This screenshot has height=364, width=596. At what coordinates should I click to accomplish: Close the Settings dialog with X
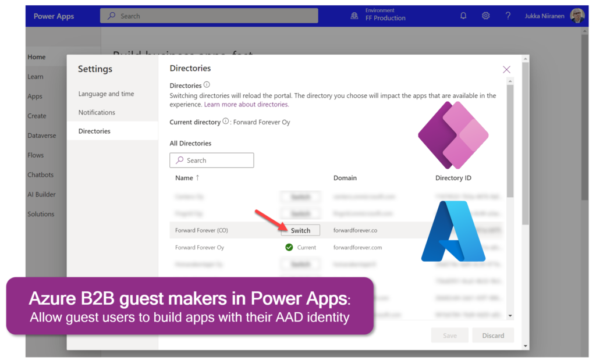click(506, 69)
